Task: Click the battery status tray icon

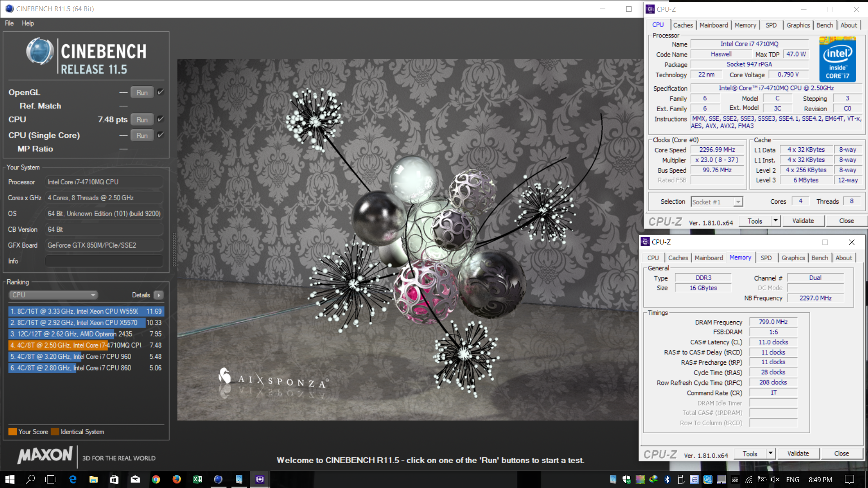Action: pos(762,479)
